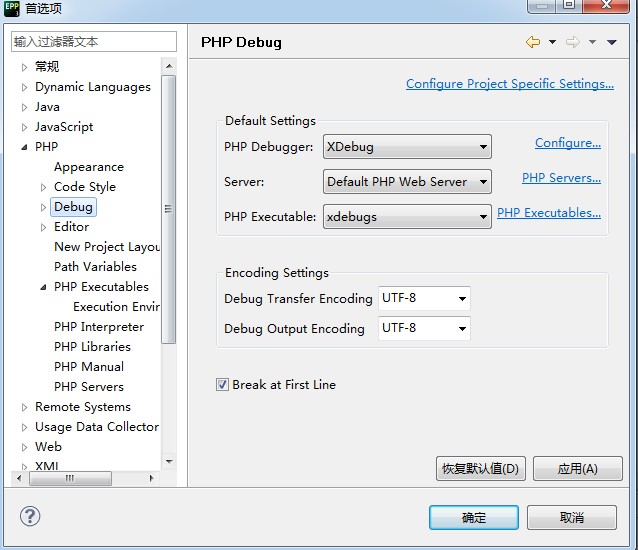Select Path Variables item

[x=95, y=266]
